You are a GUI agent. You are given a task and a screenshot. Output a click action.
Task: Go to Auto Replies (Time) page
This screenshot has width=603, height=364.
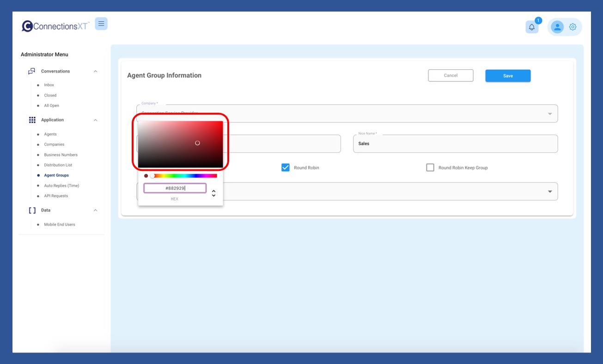tap(61, 186)
